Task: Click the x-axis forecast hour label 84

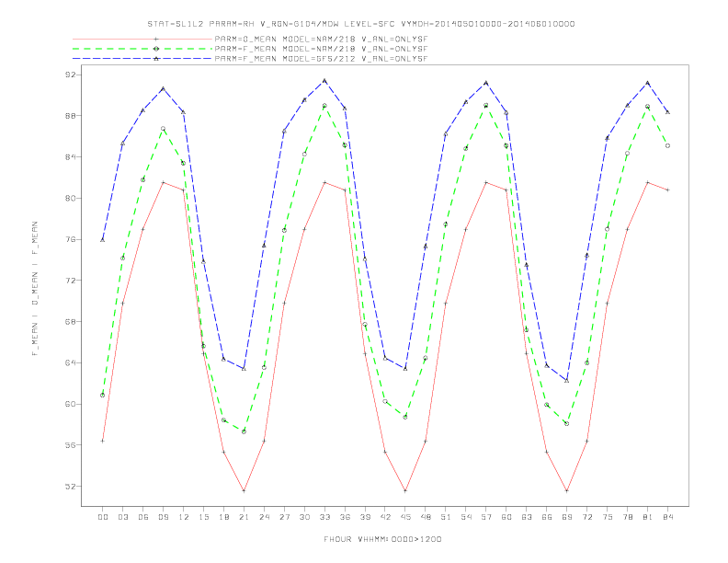Action: tap(668, 517)
